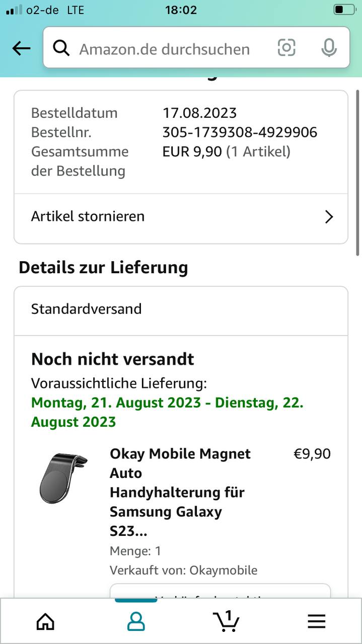Tap the back arrow
This screenshot has height=644, width=362.
click(x=21, y=48)
